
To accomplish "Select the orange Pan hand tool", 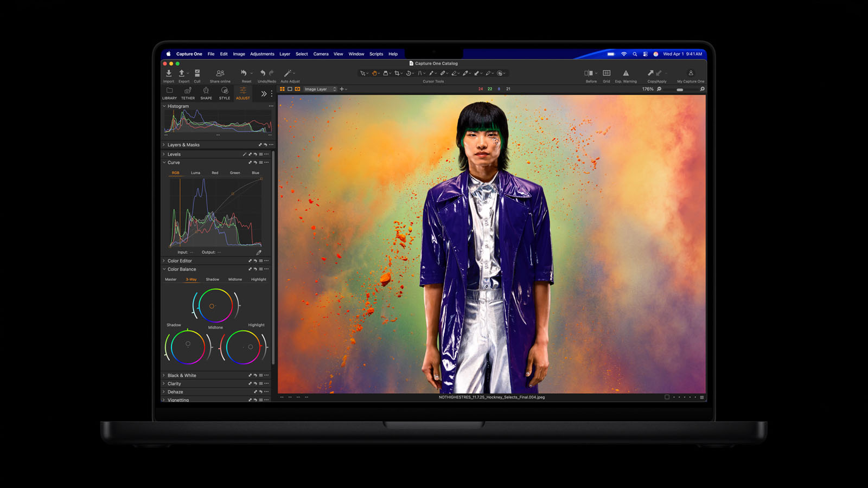I will click(x=374, y=73).
